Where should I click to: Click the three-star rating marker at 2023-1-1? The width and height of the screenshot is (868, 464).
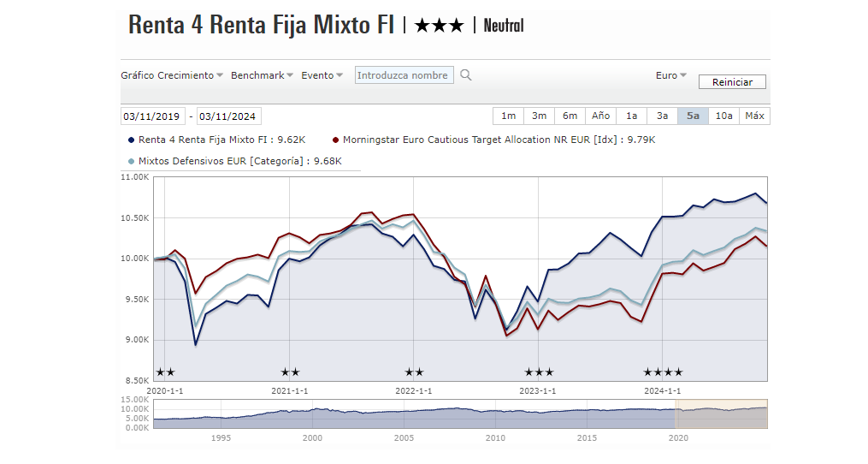[x=539, y=372]
